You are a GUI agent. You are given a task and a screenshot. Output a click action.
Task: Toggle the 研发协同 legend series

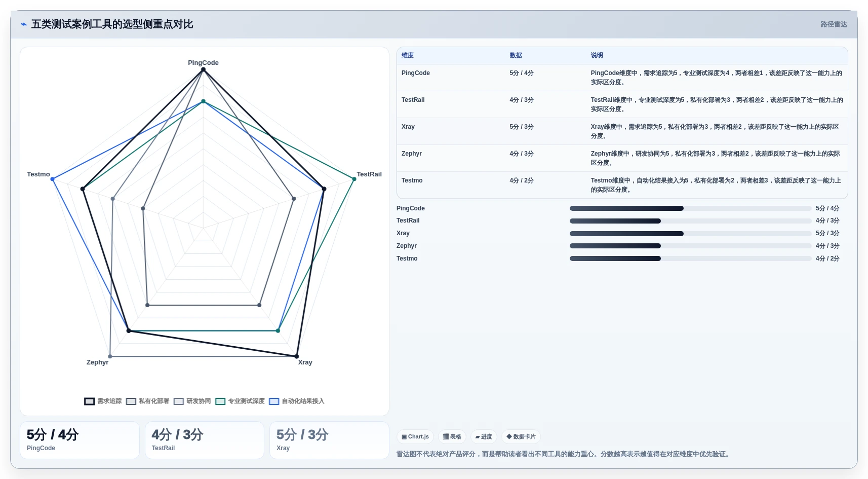pyautogui.click(x=192, y=401)
